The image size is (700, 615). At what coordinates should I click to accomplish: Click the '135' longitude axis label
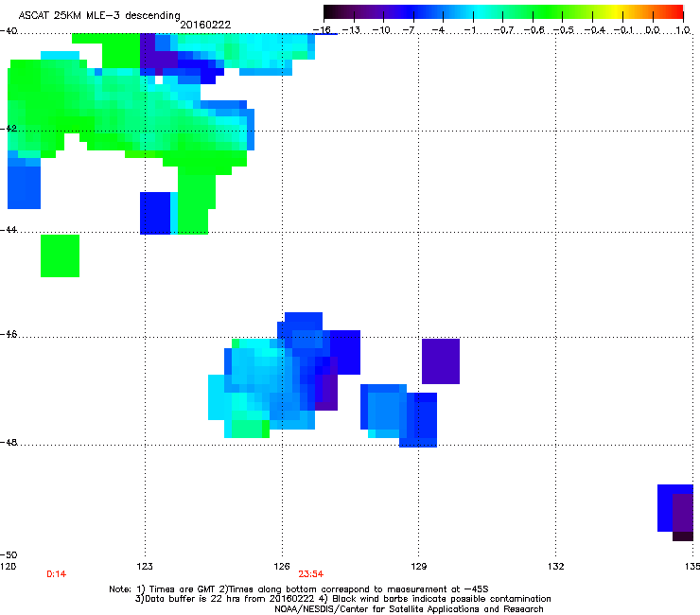tap(692, 567)
